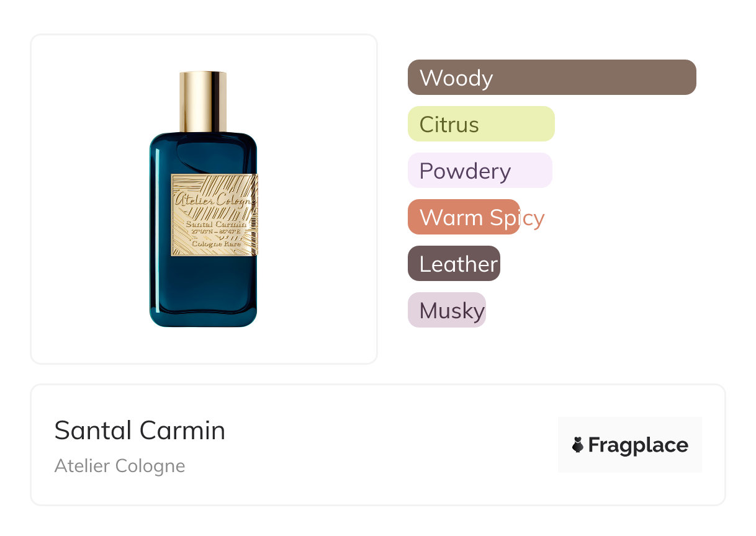Click the coordinates line on the bottle label
Screen dimensions: 756x536
[215, 233]
